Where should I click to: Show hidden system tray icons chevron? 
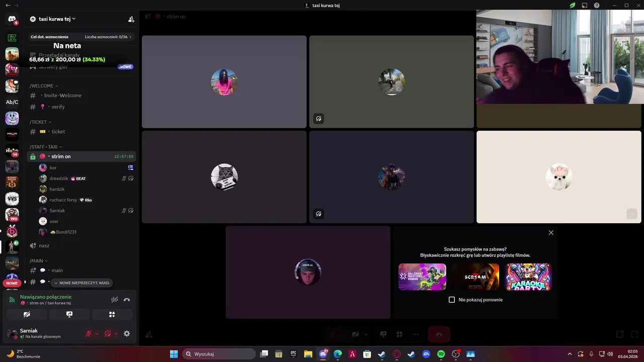570,354
